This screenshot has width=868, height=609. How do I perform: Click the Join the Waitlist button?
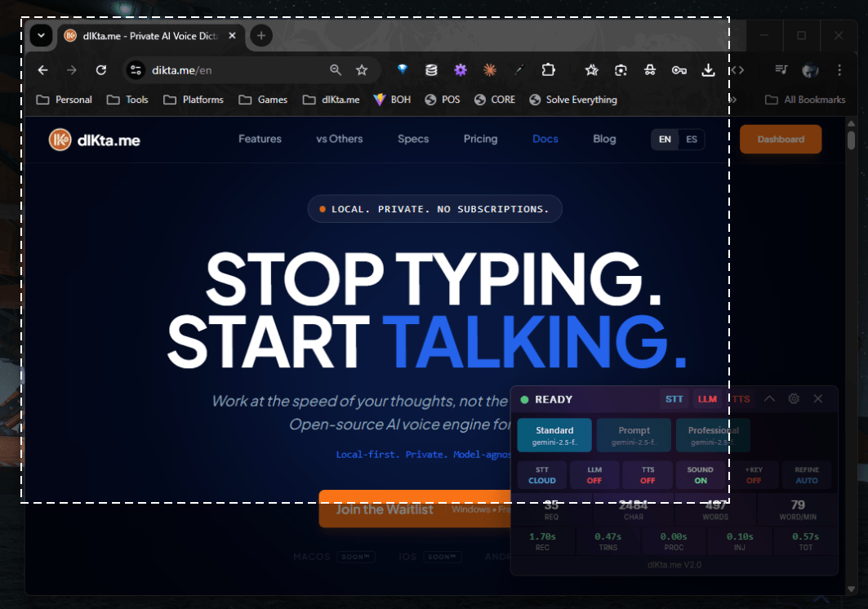point(383,509)
